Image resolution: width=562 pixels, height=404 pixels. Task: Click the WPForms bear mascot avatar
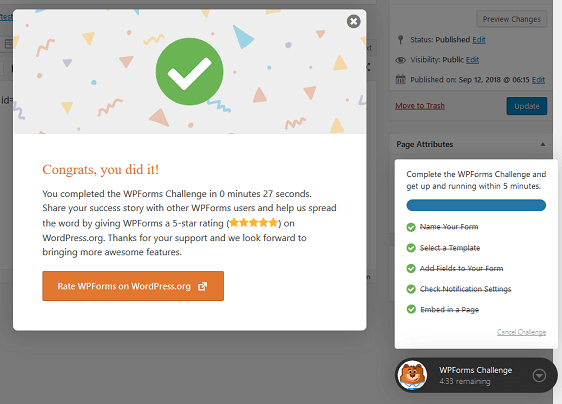pyautogui.click(x=413, y=375)
